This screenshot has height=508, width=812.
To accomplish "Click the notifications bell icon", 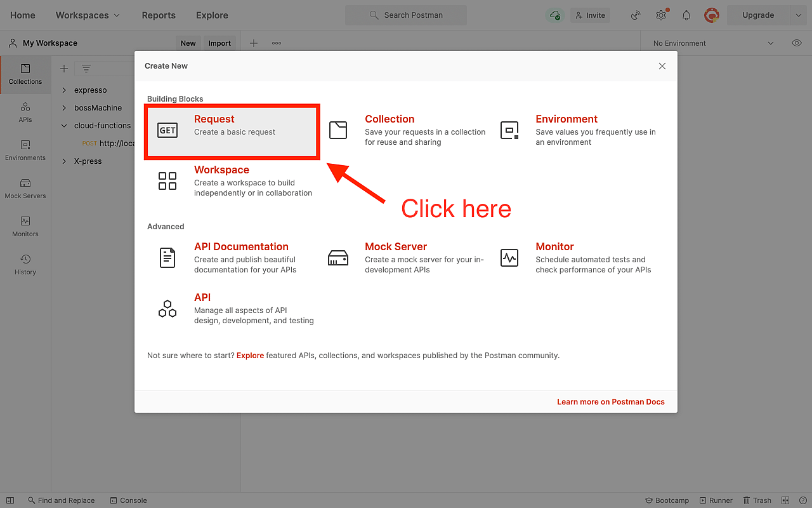I will 686,15.
